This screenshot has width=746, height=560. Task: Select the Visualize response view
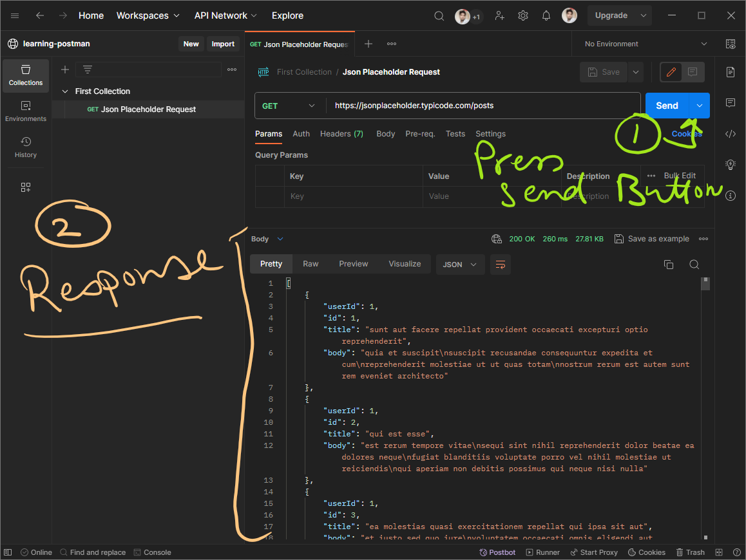[405, 265]
